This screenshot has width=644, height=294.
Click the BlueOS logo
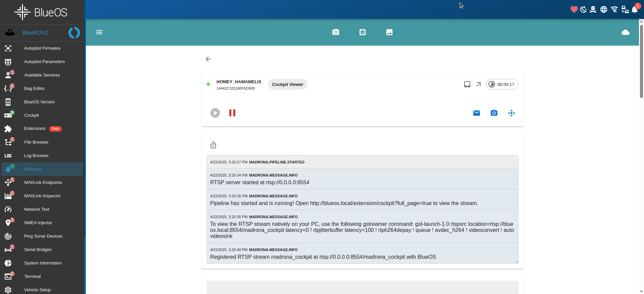41,12
